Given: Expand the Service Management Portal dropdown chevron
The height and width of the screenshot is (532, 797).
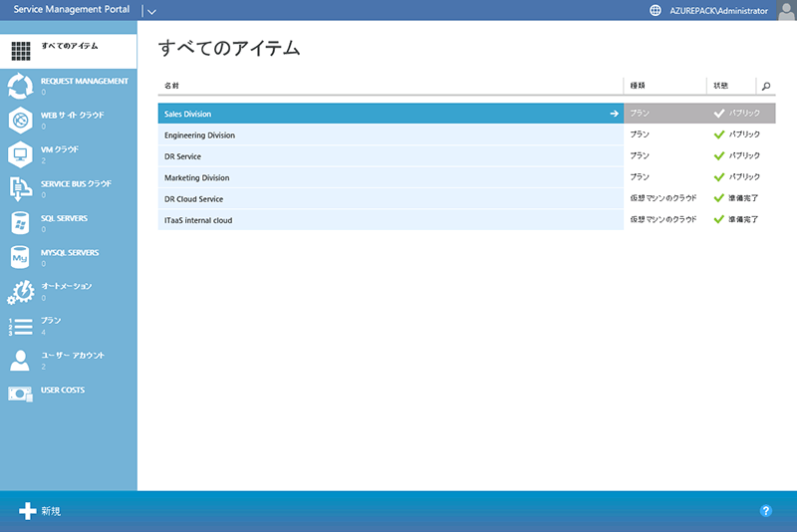Looking at the screenshot, I should (150, 11).
